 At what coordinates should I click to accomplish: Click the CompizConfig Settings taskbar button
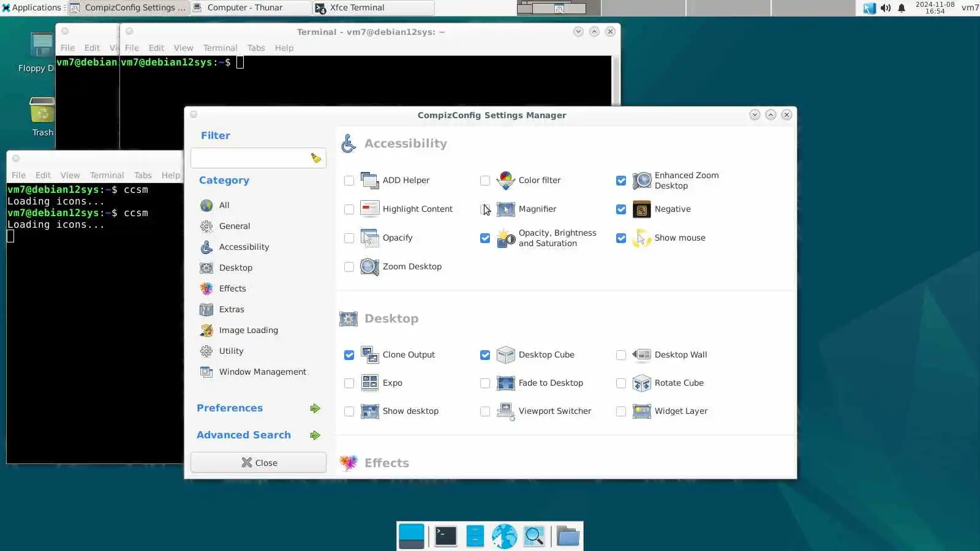pyautogui.click(x=129, y=7)
